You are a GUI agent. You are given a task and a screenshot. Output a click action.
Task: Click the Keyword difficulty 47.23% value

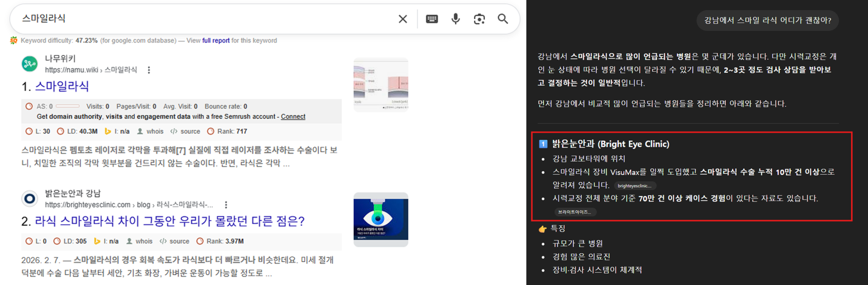86,41
